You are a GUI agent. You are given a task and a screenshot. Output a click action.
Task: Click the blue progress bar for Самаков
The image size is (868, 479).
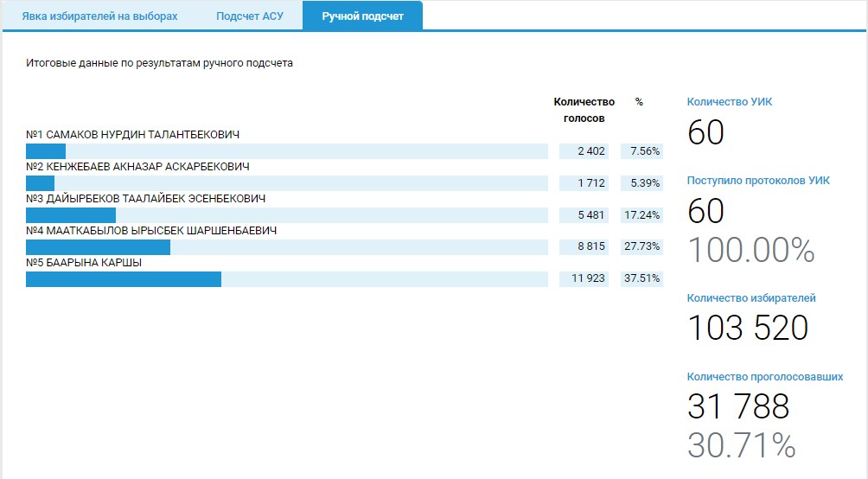pos(46,151)
